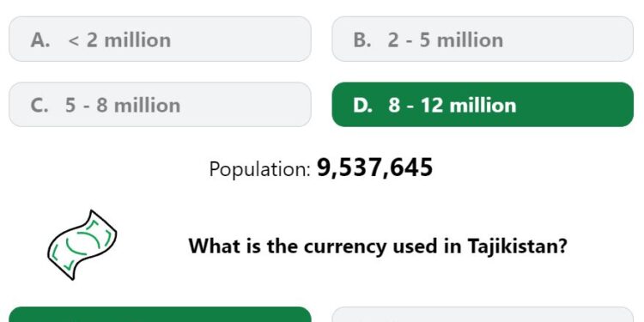Click the word 'currency' in the question

click(x=346, y=247)
